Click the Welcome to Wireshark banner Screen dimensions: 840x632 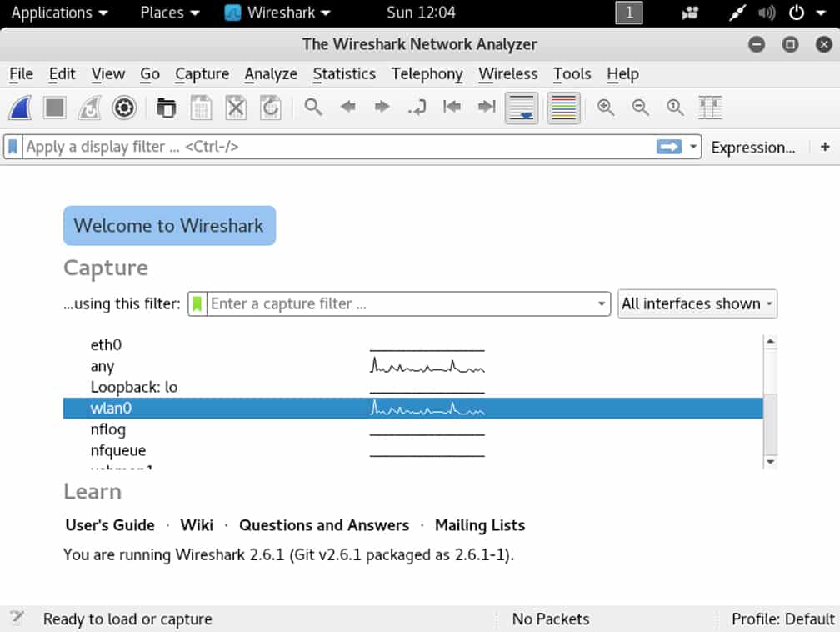[x=169, y=226]
